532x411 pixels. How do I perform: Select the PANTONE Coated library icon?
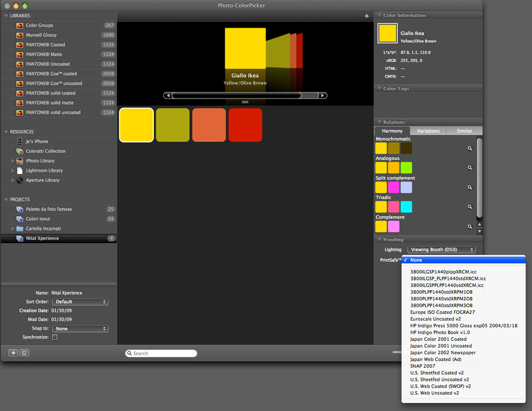pos(20,45)
